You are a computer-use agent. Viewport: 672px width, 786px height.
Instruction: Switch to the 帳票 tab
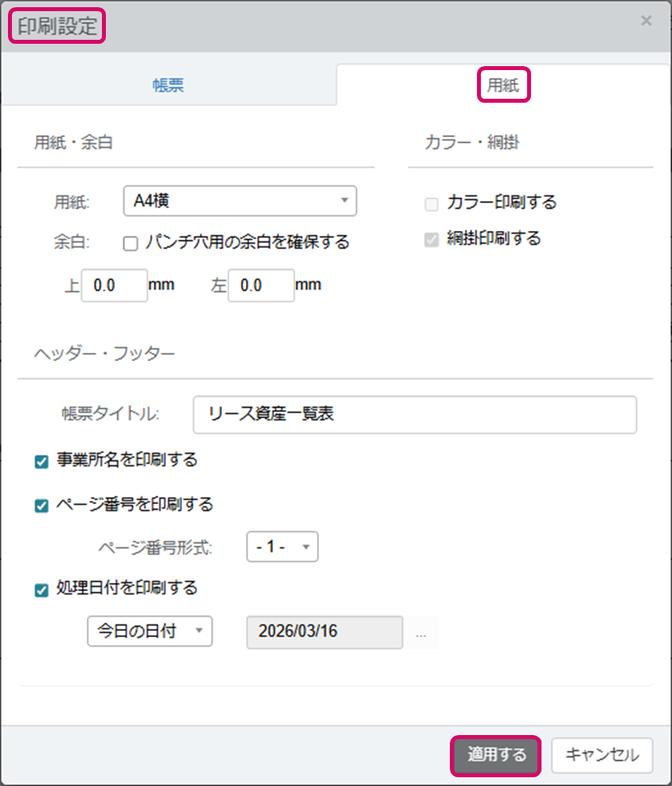(x=168, y=86)
